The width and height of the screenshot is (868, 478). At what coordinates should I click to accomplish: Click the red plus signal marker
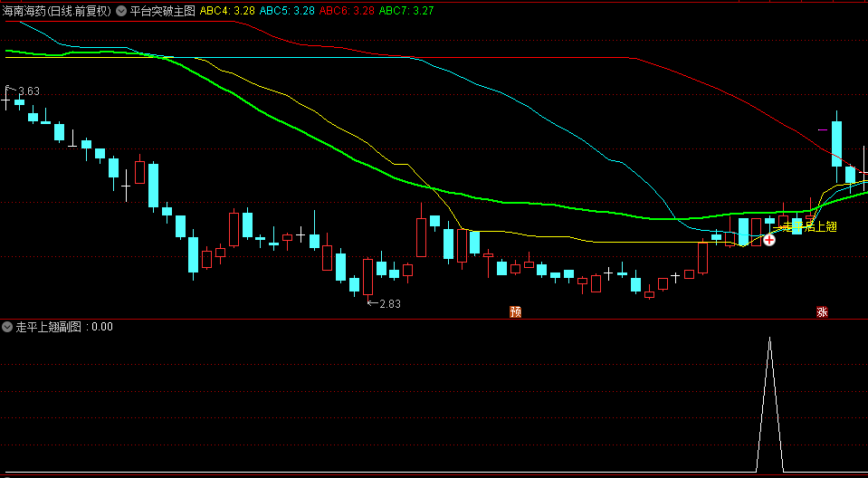(769, 240)
